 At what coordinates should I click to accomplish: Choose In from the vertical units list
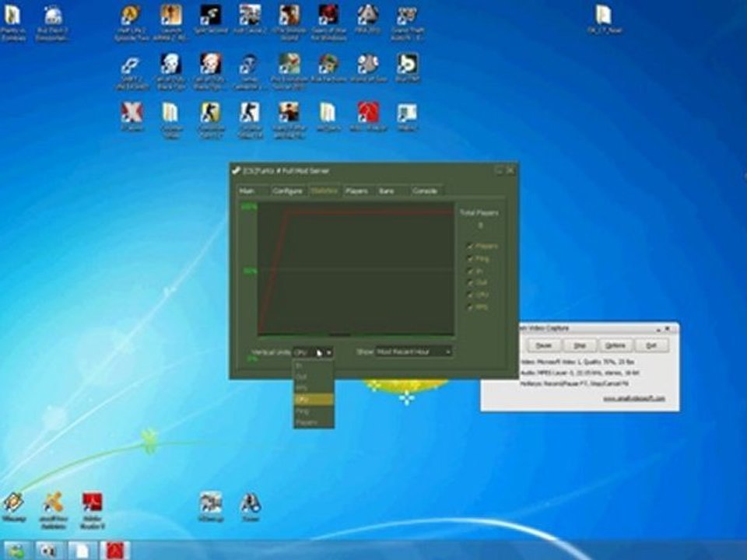coord(313,366)
